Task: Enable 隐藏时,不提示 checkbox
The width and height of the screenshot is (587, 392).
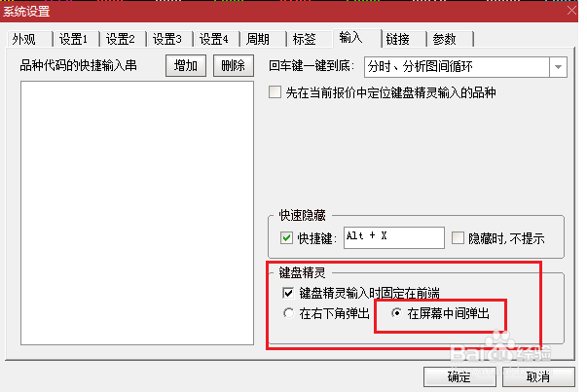Action: 458,238
